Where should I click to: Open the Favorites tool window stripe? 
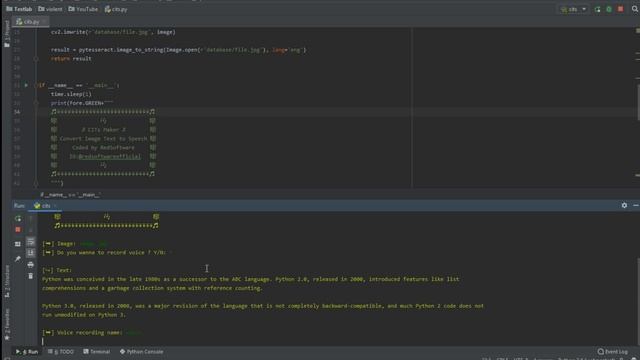pos(7,324)
